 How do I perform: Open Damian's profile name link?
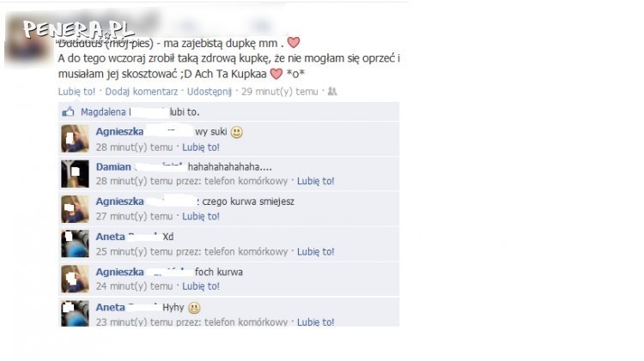tap(113, 167)
